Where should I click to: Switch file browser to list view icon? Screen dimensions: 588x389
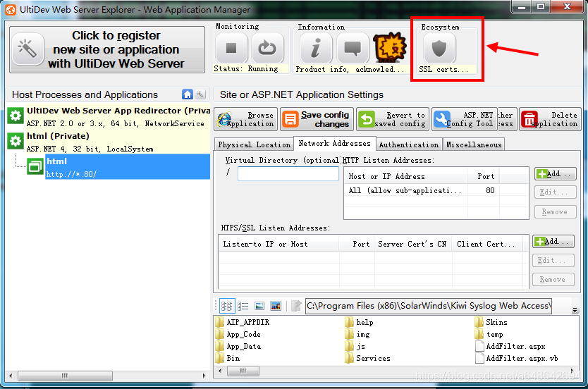tap(243, 306)
